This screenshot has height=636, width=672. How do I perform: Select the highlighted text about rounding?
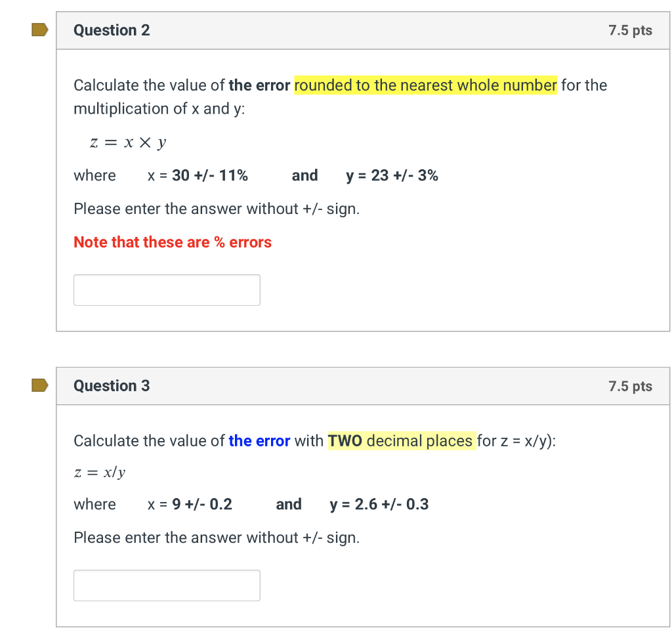425,85
